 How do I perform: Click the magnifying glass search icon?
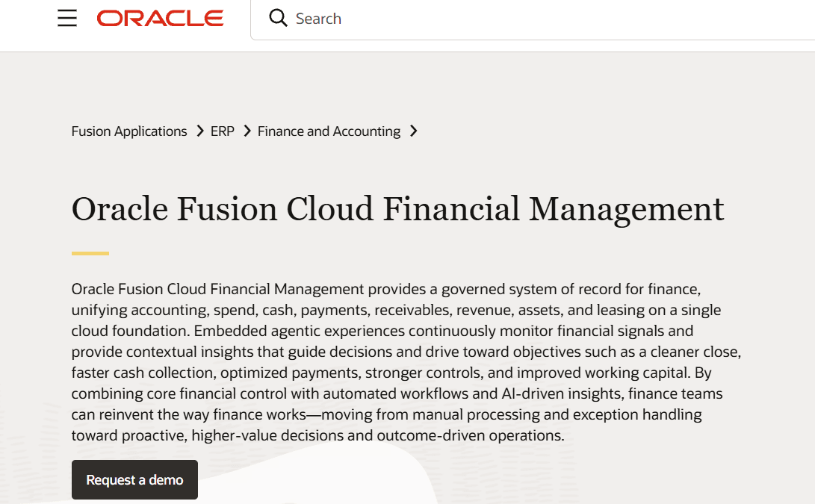278,18
